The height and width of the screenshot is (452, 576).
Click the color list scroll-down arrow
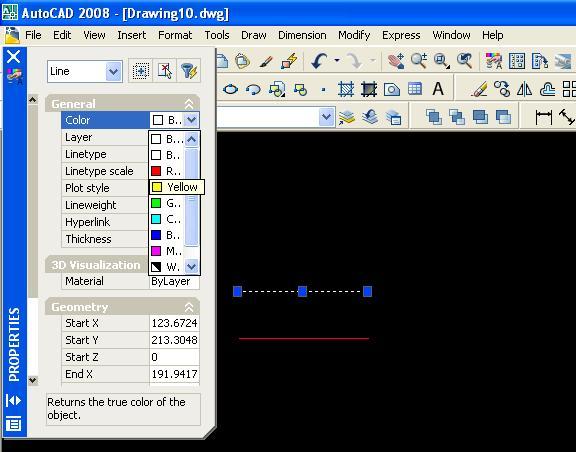coord(191,266)
